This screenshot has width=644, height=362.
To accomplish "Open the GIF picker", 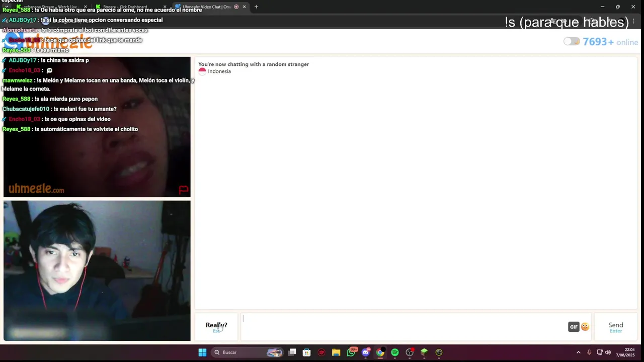I will (574, 327).
